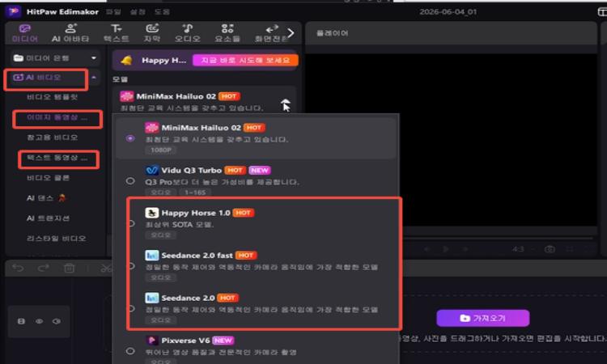Open the AI 댄스 sidebar item
Image resolution: width=607 pixels, height=364 pixels.
click(46, 198)
